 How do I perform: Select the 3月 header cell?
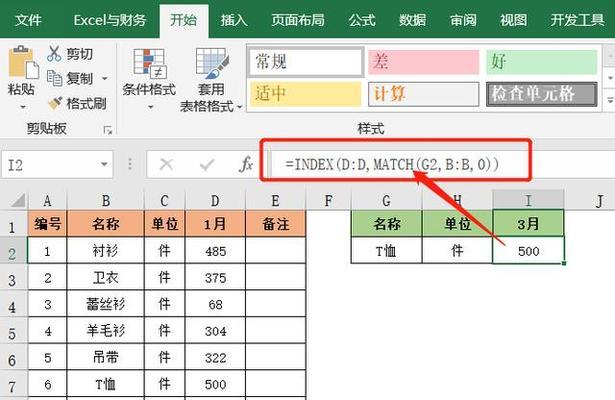coord(528,224)
